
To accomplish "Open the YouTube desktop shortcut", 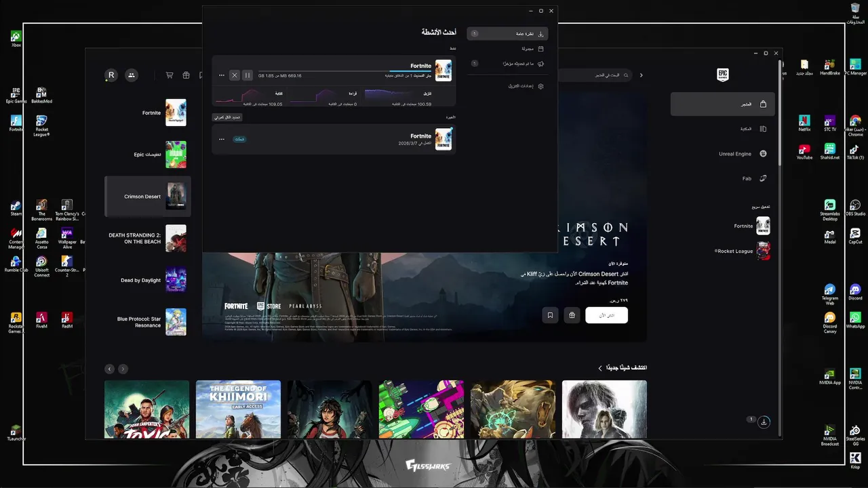I will [804, 152].
